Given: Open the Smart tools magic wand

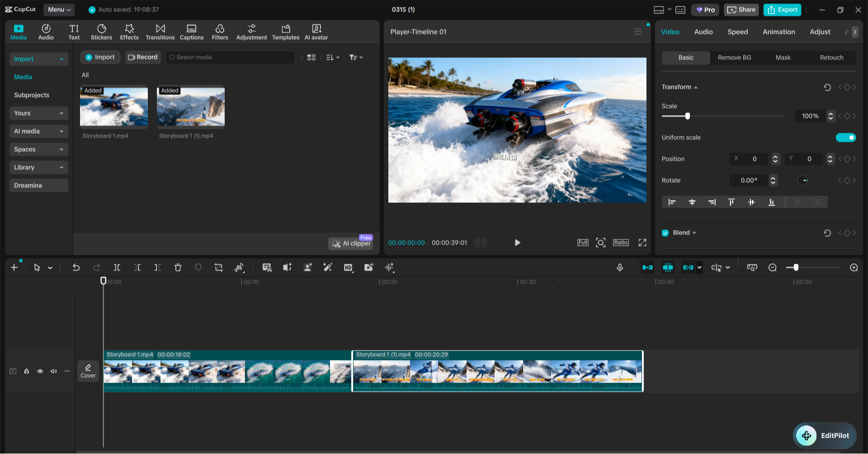Looking at the screenshot, I should 327,267.
